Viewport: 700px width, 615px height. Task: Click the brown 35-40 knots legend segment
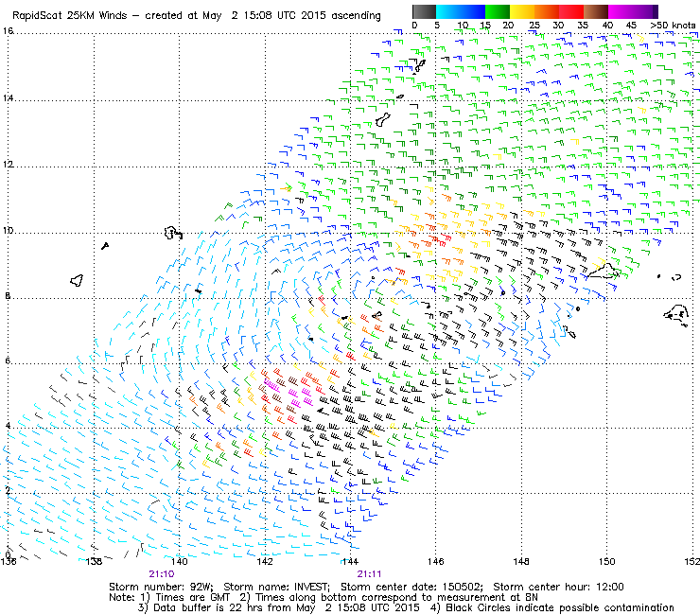click(596, 11)
